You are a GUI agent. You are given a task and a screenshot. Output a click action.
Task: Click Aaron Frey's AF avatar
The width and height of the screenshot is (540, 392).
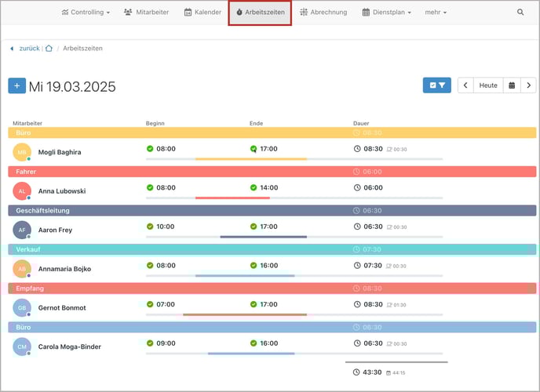click(x=22, y=230)
